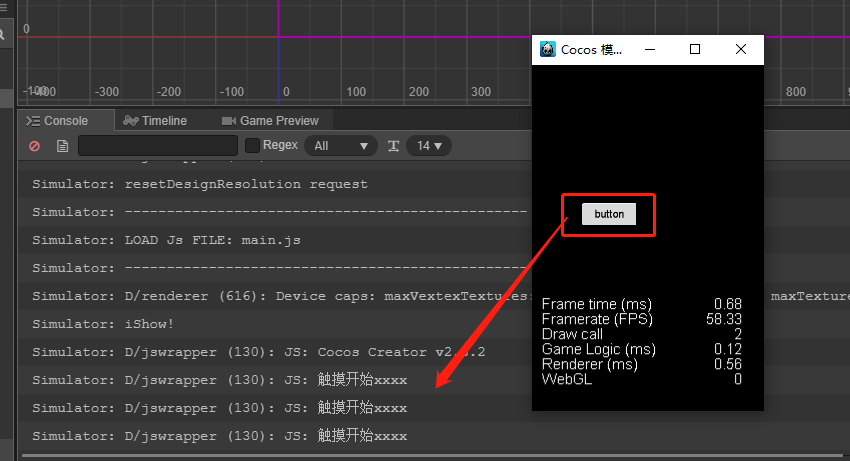The image size is (850, 461).
Task: Switch to the Timeline tab
Action: 156,121
